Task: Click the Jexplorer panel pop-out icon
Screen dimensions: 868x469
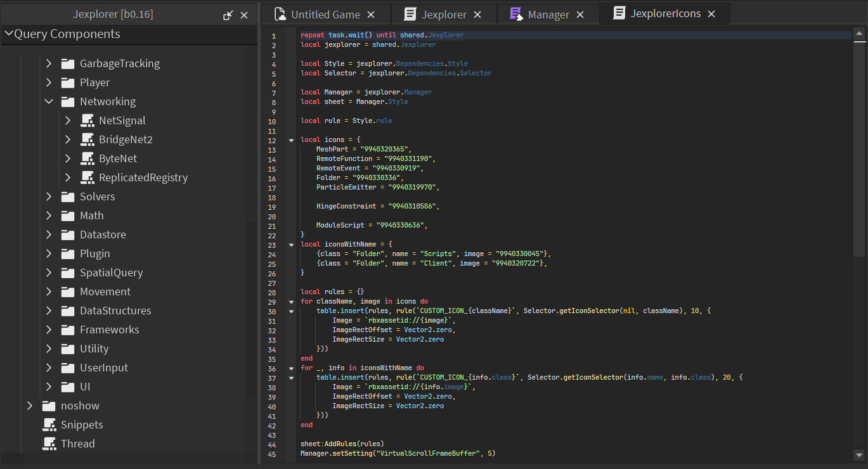Action: click(228, 15)
